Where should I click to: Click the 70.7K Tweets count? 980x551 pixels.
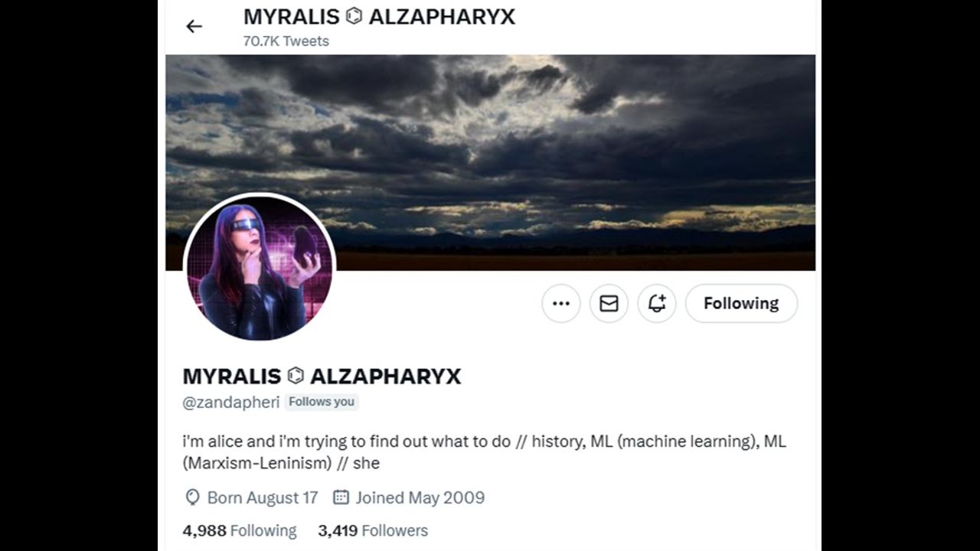click(286, 41)
